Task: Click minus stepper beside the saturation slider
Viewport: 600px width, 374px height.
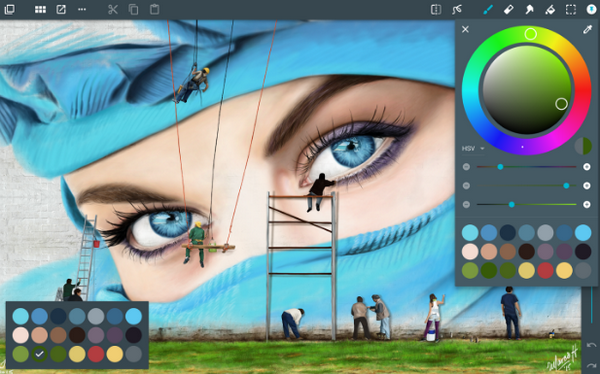Action: point(466,186)
